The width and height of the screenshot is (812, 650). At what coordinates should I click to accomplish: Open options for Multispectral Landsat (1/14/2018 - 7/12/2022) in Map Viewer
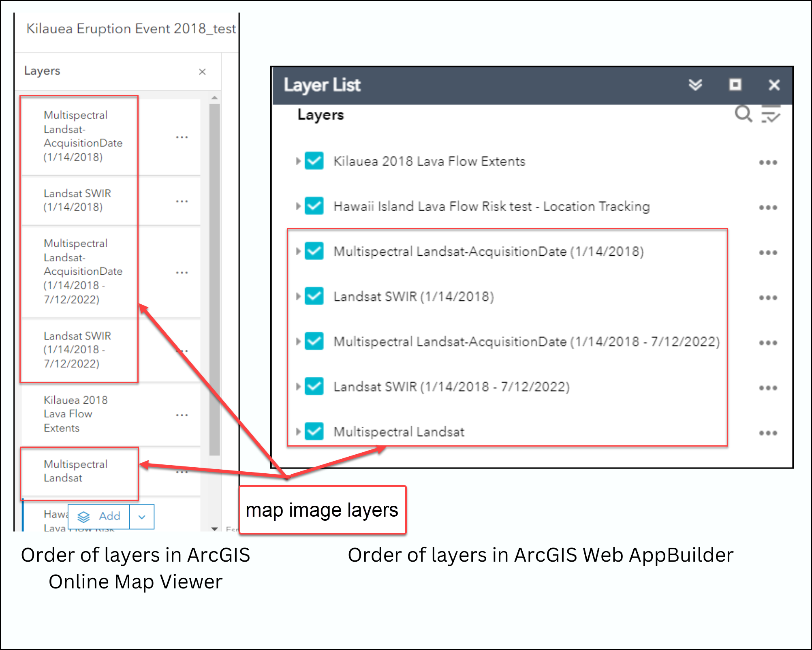click(182, 273)
